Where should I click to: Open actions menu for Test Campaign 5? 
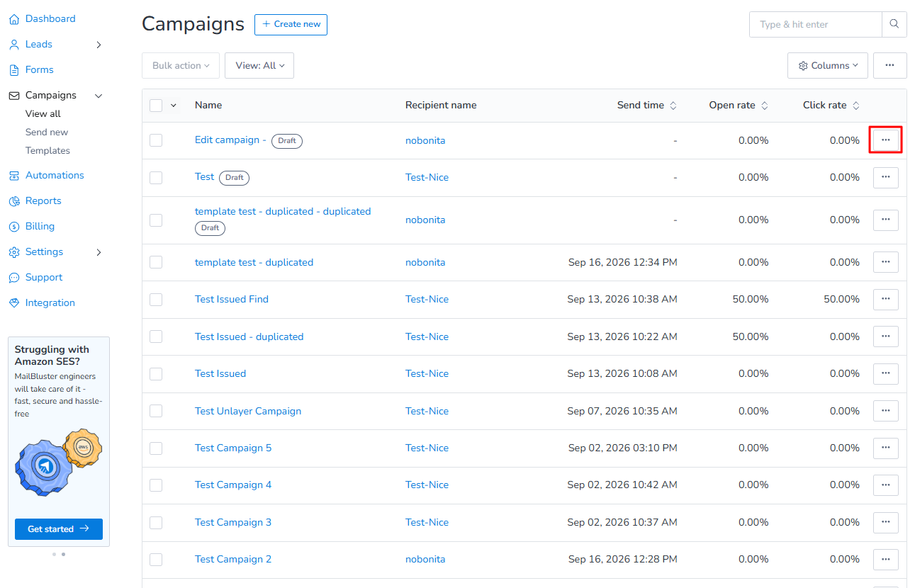(886, 448)
